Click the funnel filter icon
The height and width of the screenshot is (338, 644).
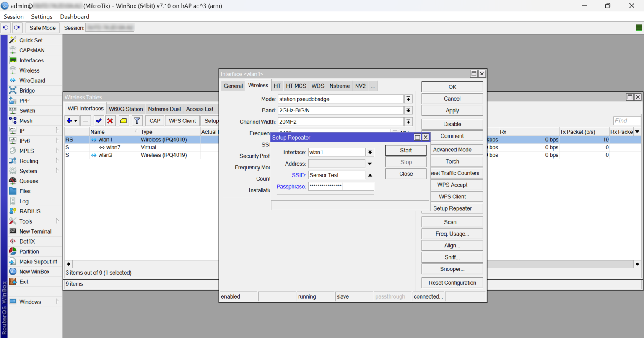click(x=137, y=121)
